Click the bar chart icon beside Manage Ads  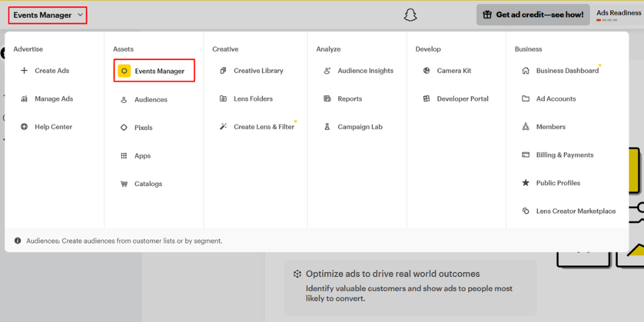pyautogui.click(x=24, y=99)
